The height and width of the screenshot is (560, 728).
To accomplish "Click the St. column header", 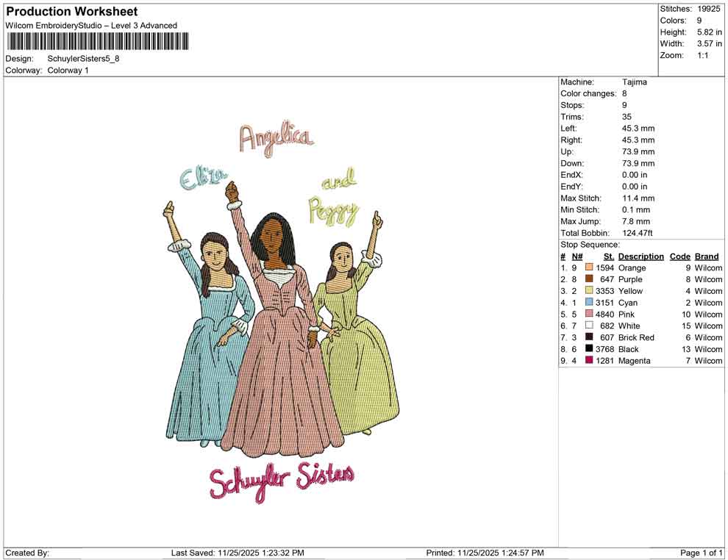I will click(x=608, y=256).
